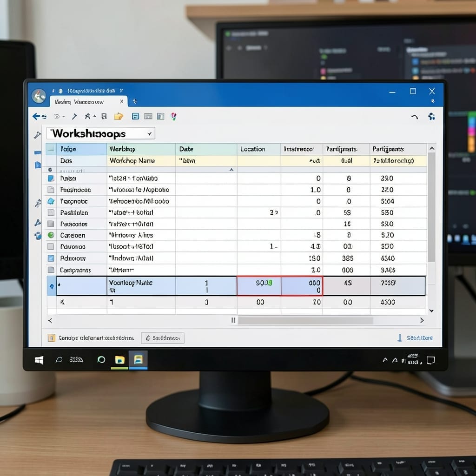Click the select-all box in header corner
The width and height of the screenshot is (476, 476).
(51, 149)
